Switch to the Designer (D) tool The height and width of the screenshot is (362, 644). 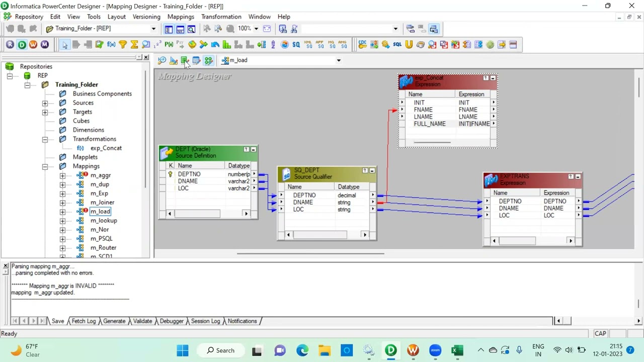(22, 45)
